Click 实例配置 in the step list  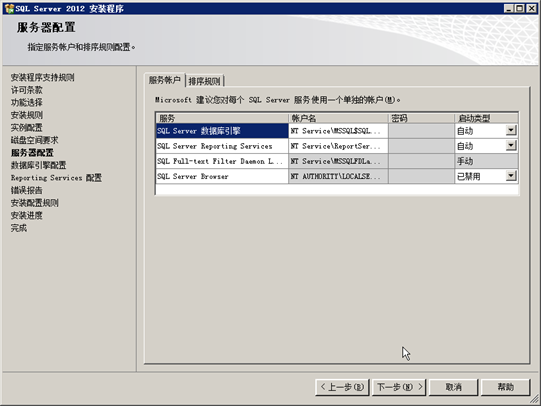[27, 127]
